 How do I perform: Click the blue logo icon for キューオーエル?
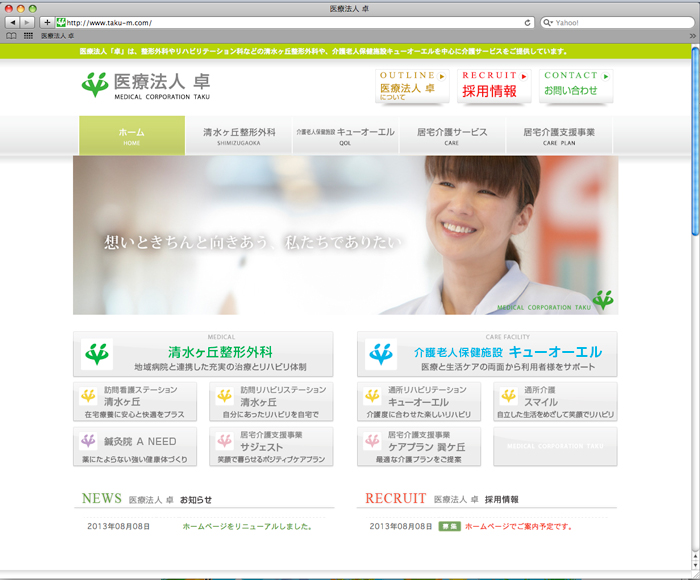coord(381,354)
